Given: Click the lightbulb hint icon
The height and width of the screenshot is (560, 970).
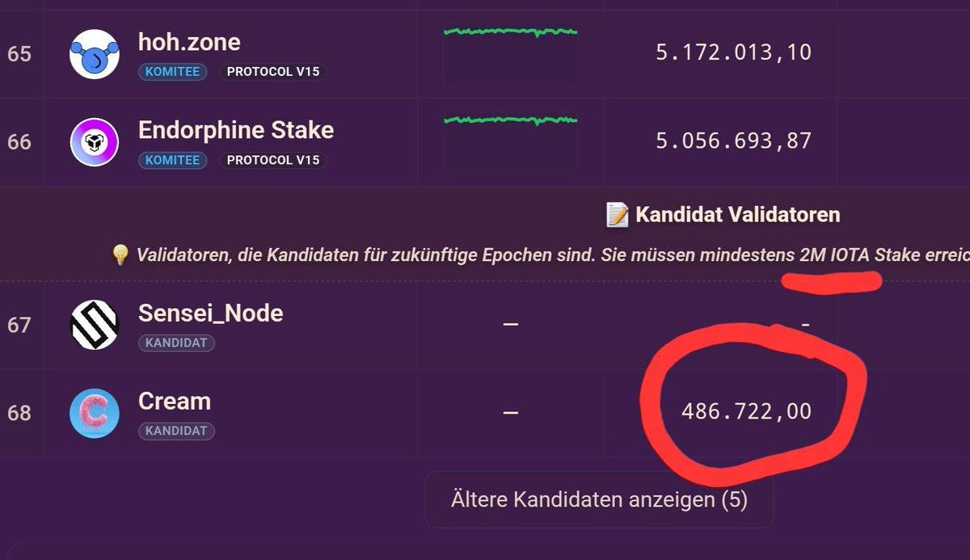Looking at the screenshot, I should 120,255.
